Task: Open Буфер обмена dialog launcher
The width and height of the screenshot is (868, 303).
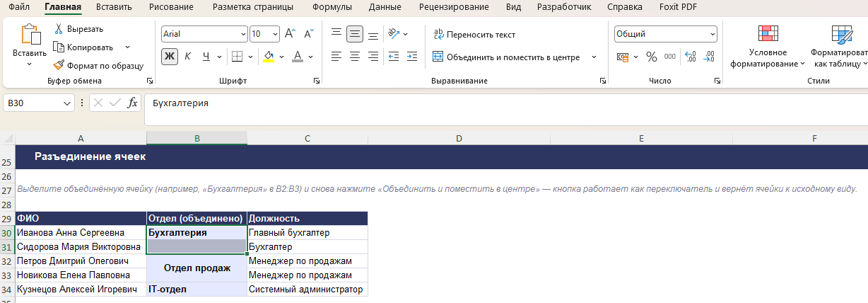Action: (x=150, y=81)
